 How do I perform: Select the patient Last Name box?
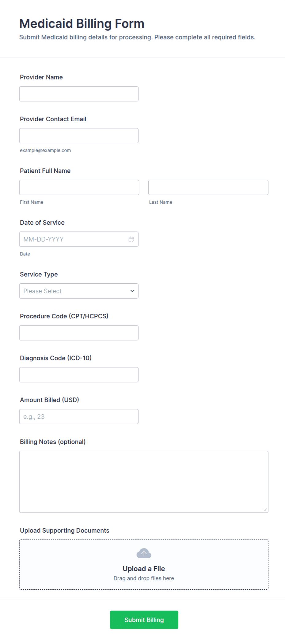coord(208,187)
